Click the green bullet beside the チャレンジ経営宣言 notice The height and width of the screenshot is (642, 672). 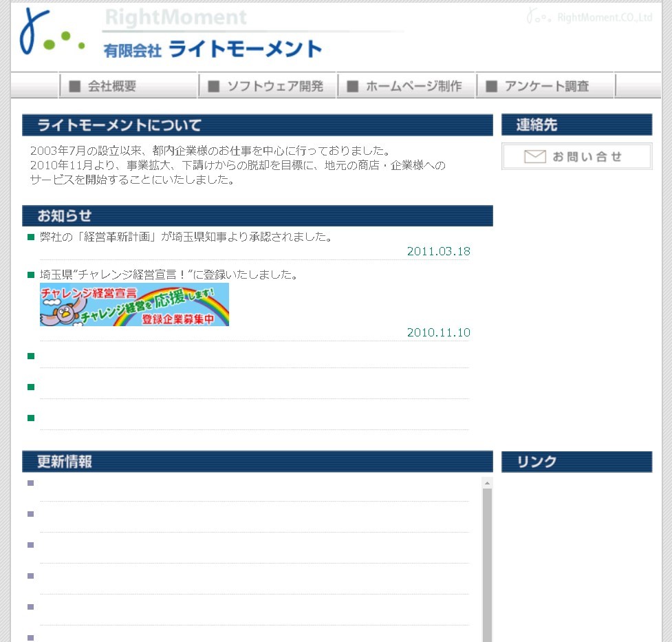pos(31,275)
